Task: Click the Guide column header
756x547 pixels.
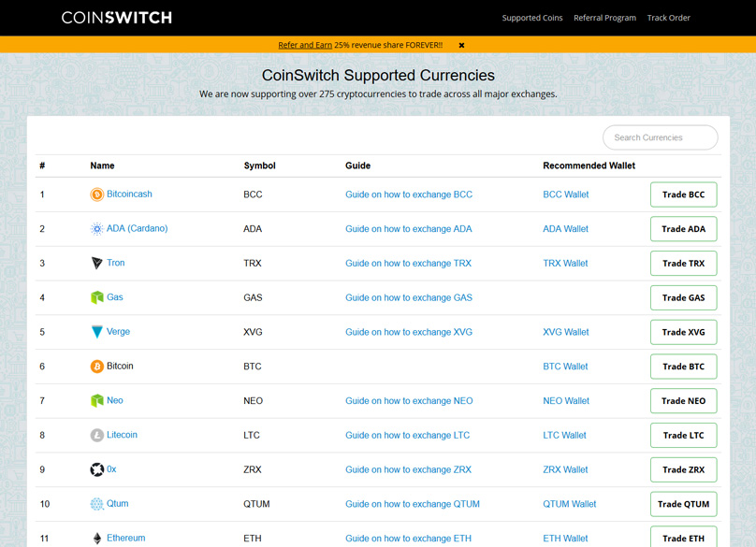Action: click(x=357, y=166)
